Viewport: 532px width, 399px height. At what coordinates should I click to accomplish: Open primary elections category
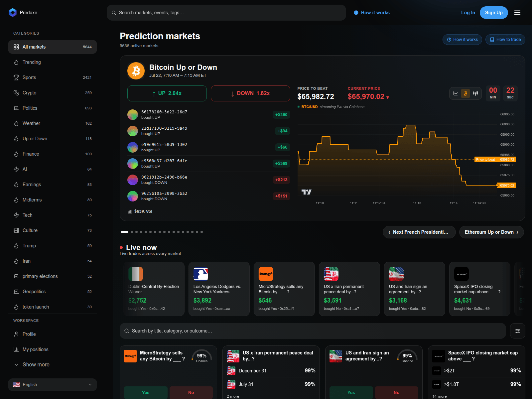tap(53, 276)
